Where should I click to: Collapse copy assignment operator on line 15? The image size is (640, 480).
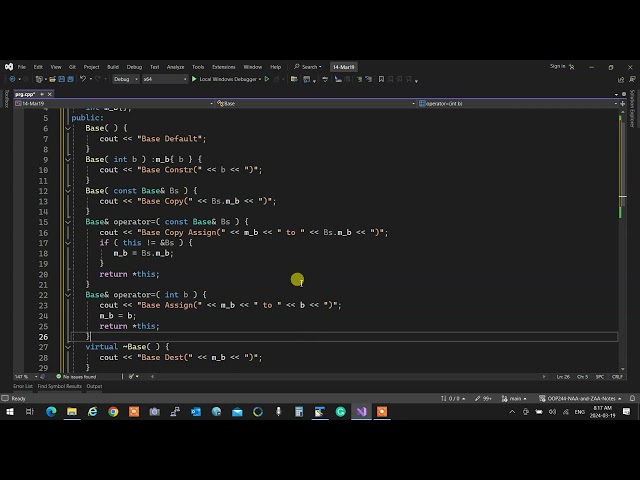pyautogui.click(x=68, y=222)
